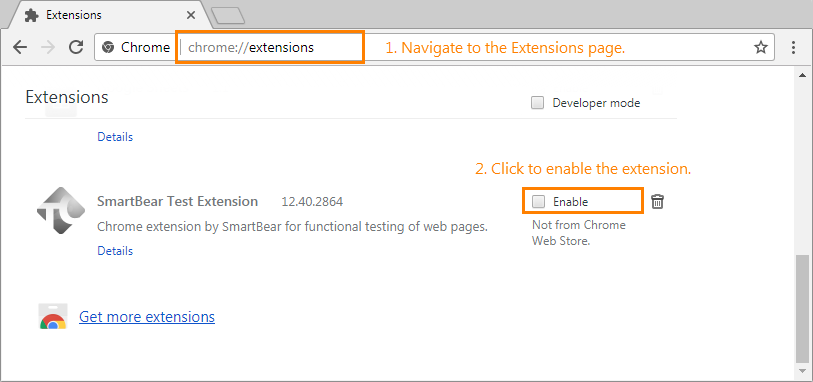Bookmark this page with the star icon

(x=761, y=48)
